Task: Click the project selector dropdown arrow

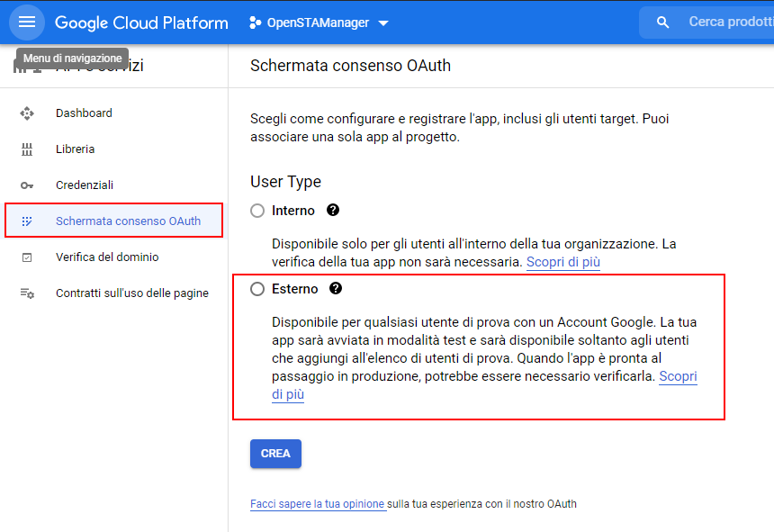Action: 383,23
